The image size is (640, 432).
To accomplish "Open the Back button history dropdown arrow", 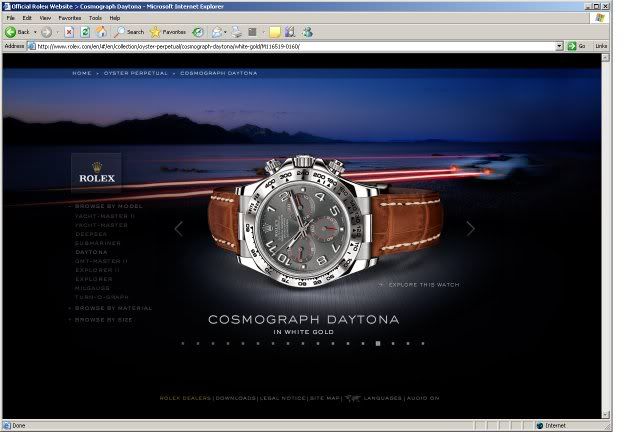I will click(x=35, y=32).
